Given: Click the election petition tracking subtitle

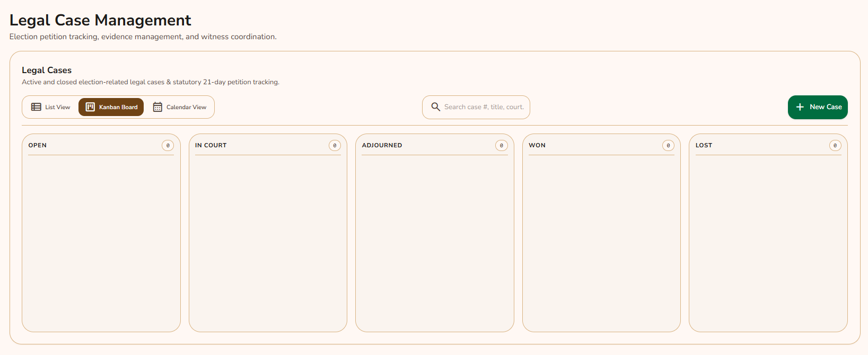Looking at the screenshot, I should 143,37.
